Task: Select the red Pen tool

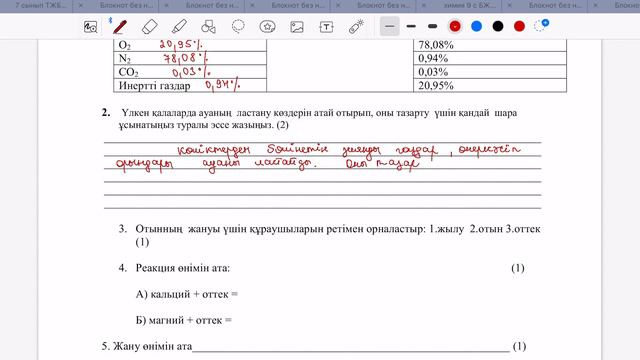Action: coord(119,27)
